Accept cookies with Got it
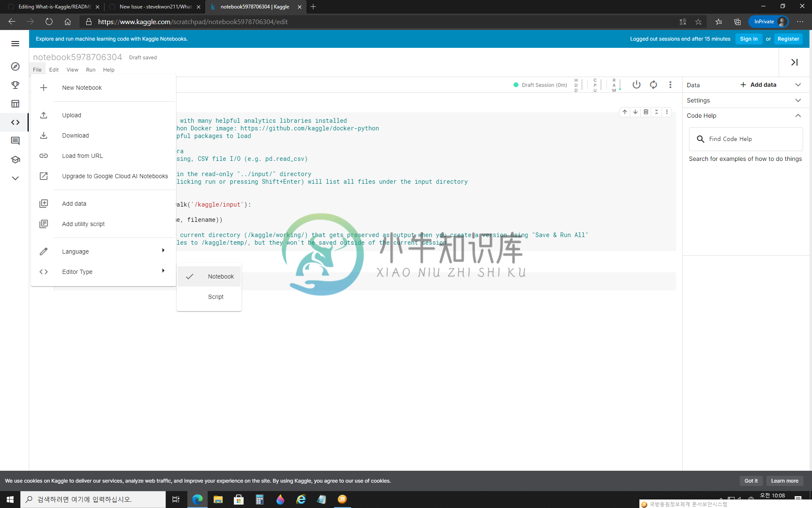812x508 pixels. pos(751,481)
